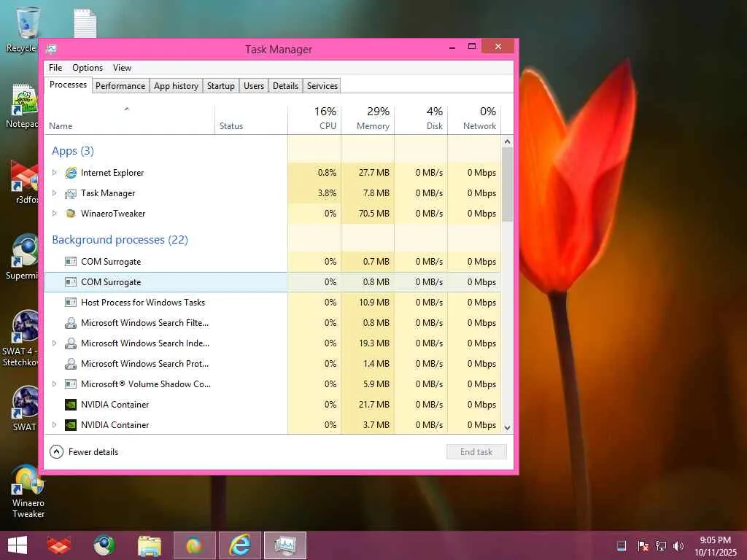Image resolution: width=747 pixels, height=560 pixels.
Task: Expand the WinaeroTweaker process group
Action: click(x=54, y=214)
